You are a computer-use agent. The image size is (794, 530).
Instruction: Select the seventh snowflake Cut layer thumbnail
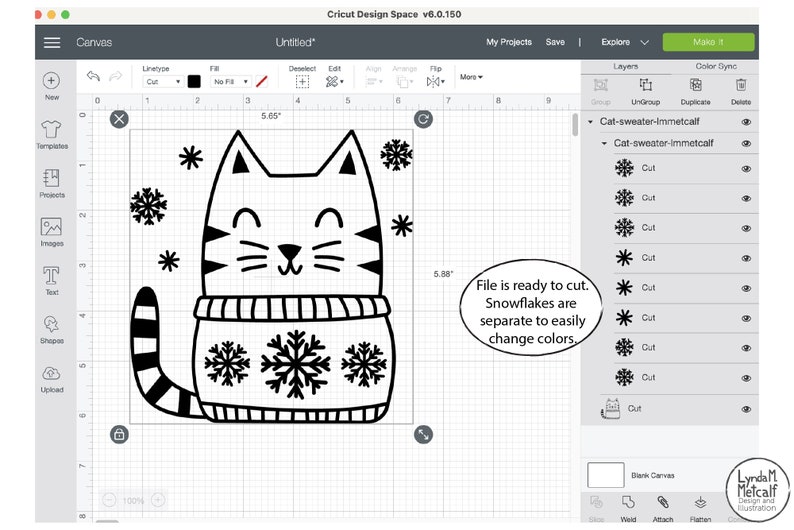624,348
